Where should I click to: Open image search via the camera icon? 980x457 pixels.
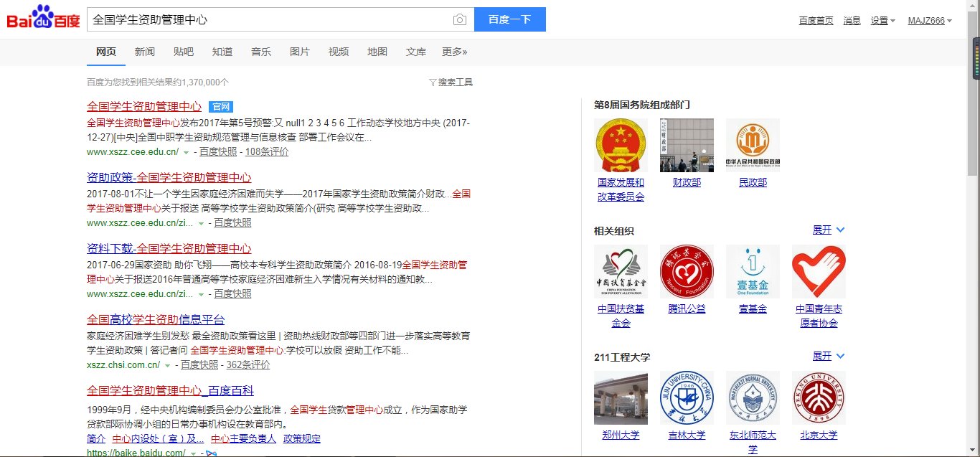[459, 20]
